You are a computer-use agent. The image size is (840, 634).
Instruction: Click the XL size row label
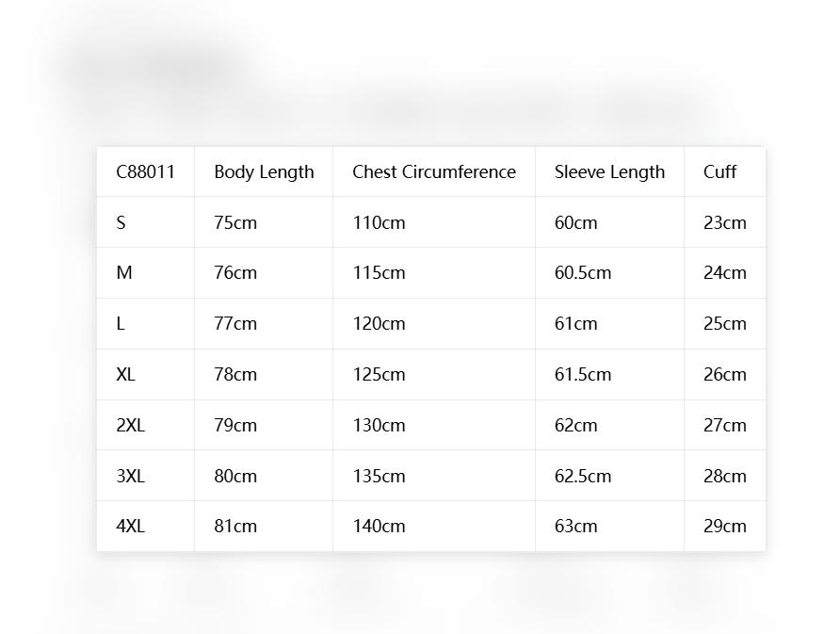146,374
